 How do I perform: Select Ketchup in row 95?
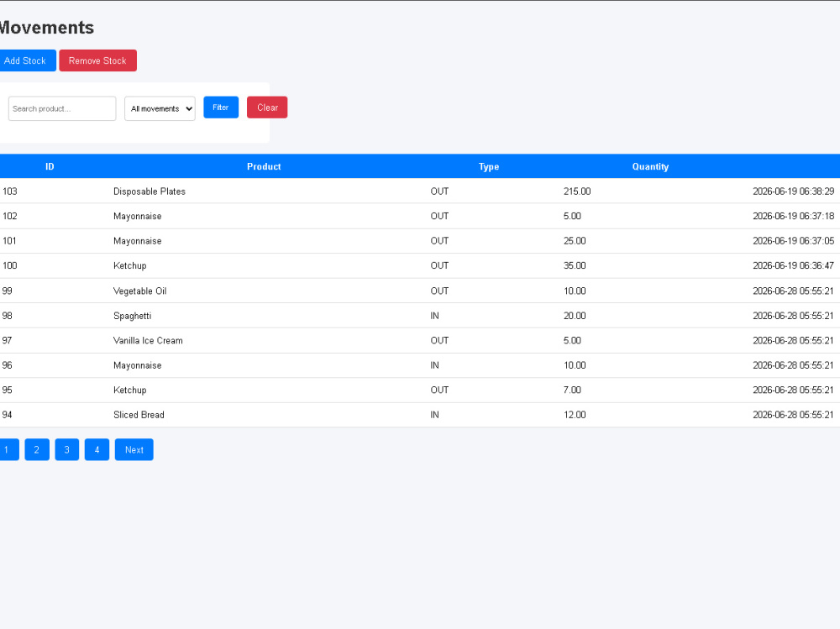[129, 390]
